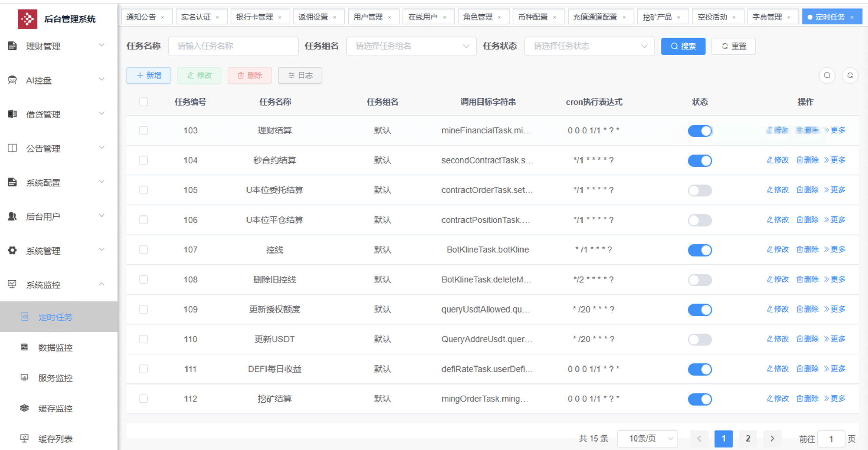Click the red logo in the sidebar header

[27, 19]
